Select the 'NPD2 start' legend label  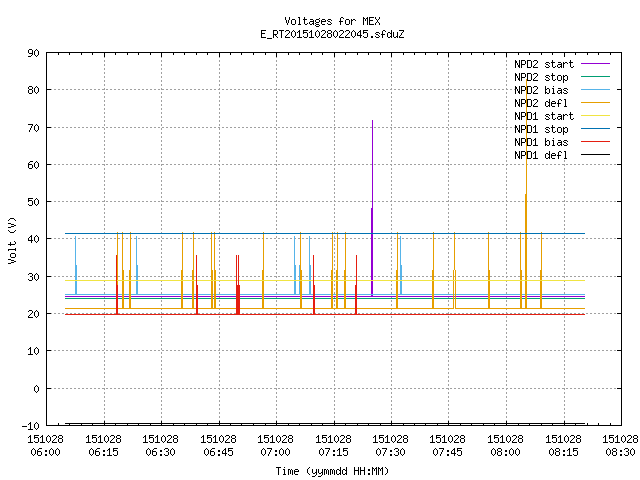click(x=544, y=64)
